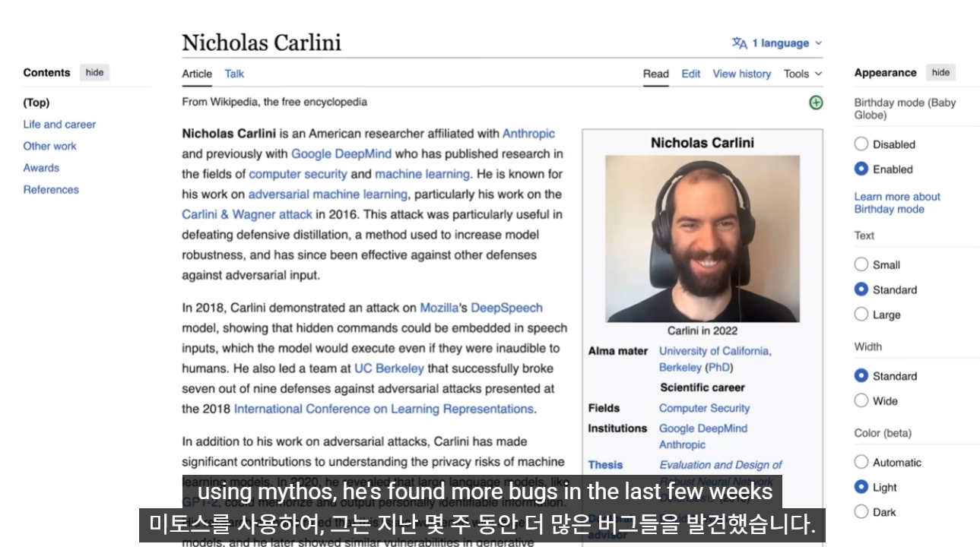Expand the Tools dropdown menu
This screenshot has width=980, height=547.
coord(803,74)
